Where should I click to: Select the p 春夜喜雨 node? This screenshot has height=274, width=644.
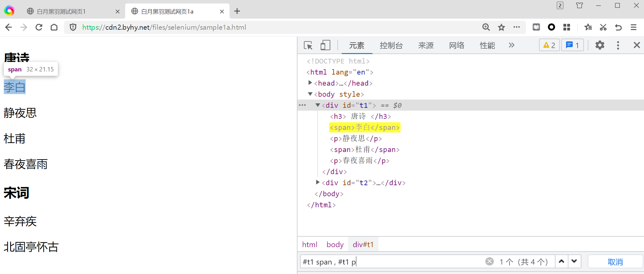coord(360,161)
